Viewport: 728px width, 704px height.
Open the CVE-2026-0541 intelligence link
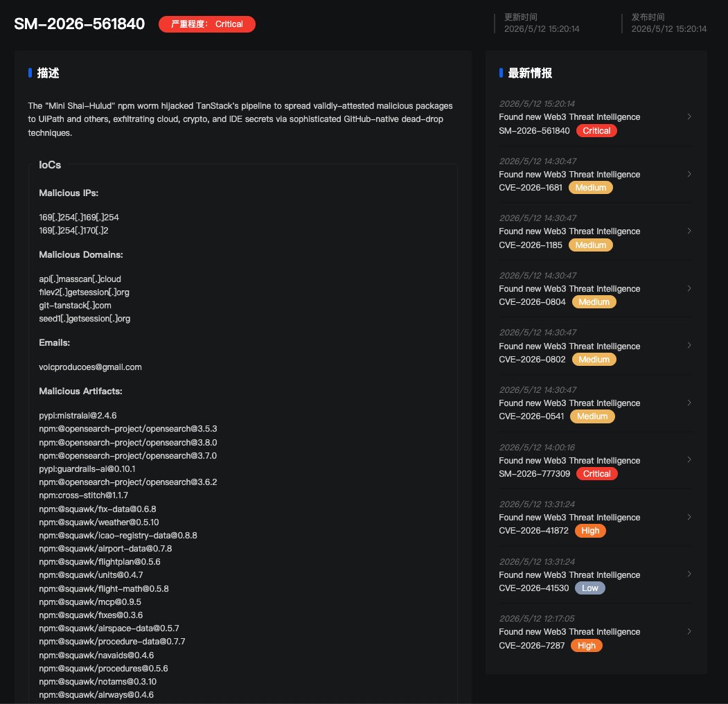pos(531,416)
